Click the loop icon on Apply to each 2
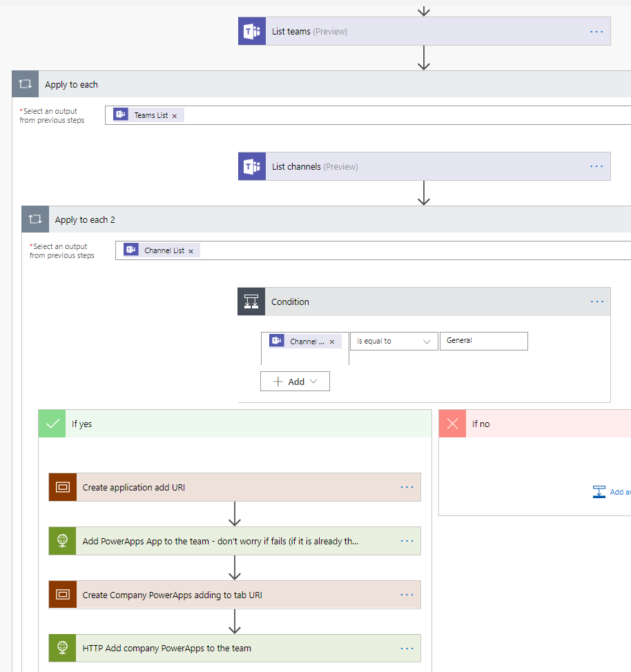 click(x=35, y=219)
